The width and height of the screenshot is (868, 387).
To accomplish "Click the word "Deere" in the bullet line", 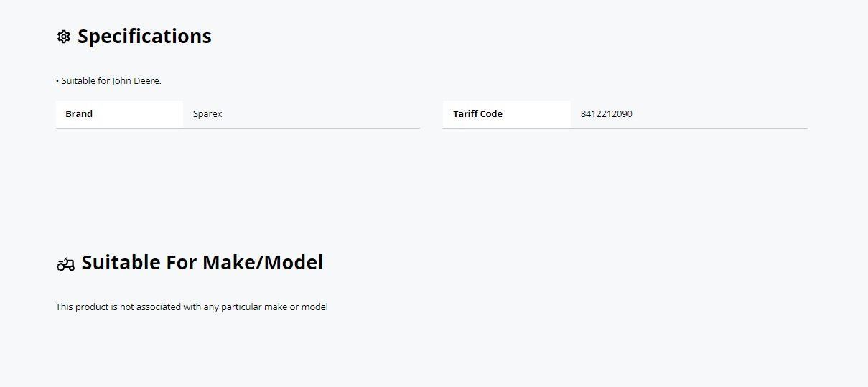I will point(147,81).
